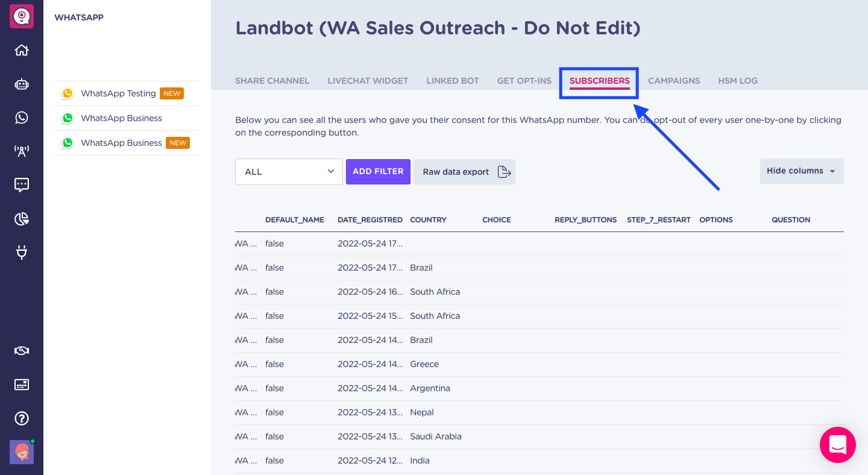Viewport: 868px width, 475px height.
Task: Click the handshake partners icon
Action: (22, 351)
